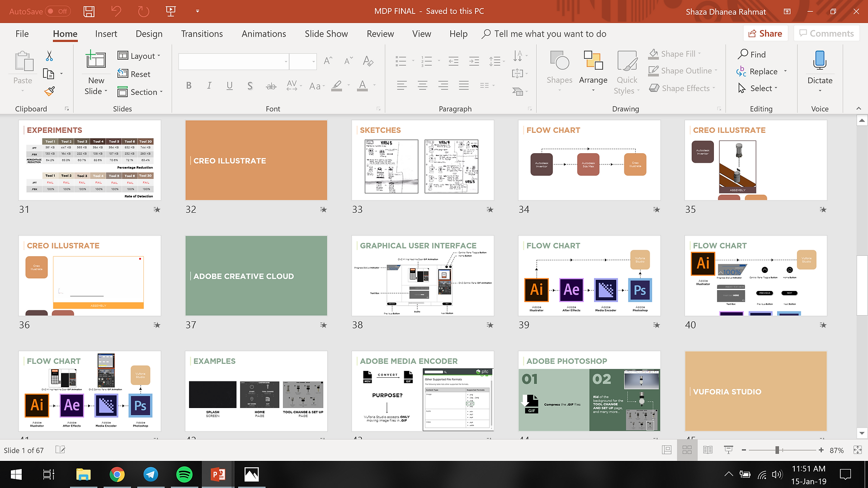Toggle Center paragraph alignment

point(423,85)
